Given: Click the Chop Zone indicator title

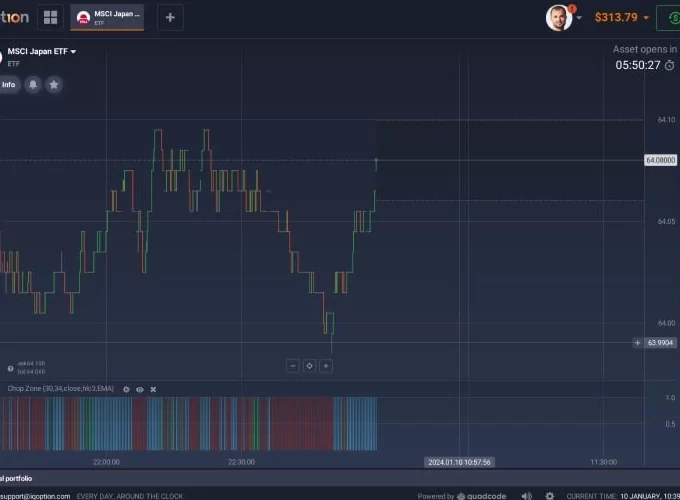Looking at the screenshot, I should tap(61, 389).
